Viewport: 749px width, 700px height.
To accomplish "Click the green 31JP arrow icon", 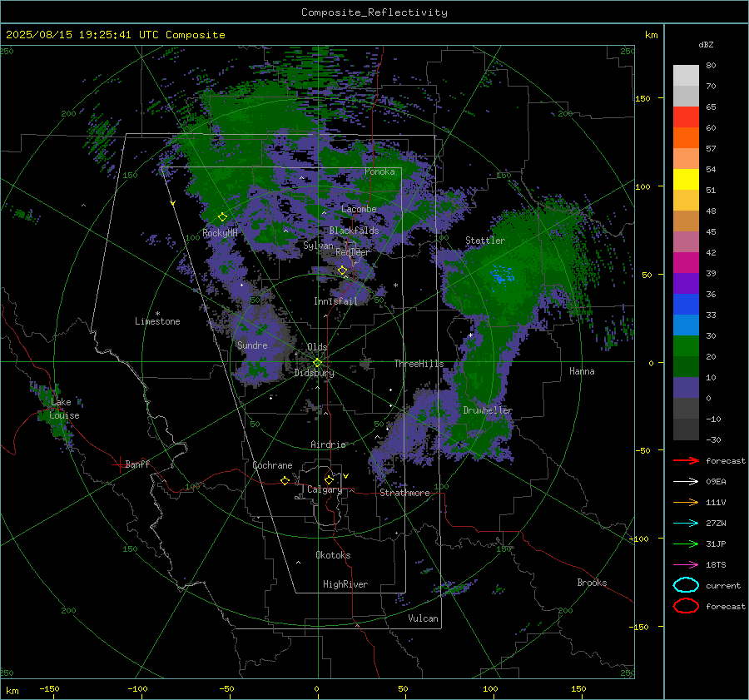I will pos(686,544).
